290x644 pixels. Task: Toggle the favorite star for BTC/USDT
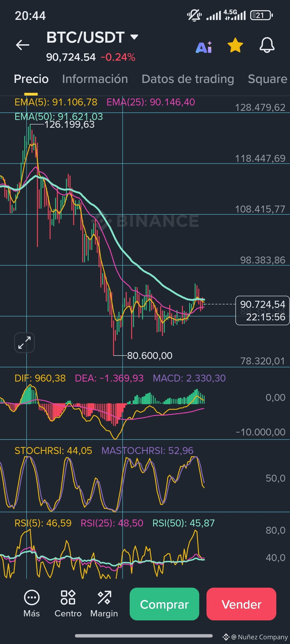pyautogui.click(x=235, y=45)
